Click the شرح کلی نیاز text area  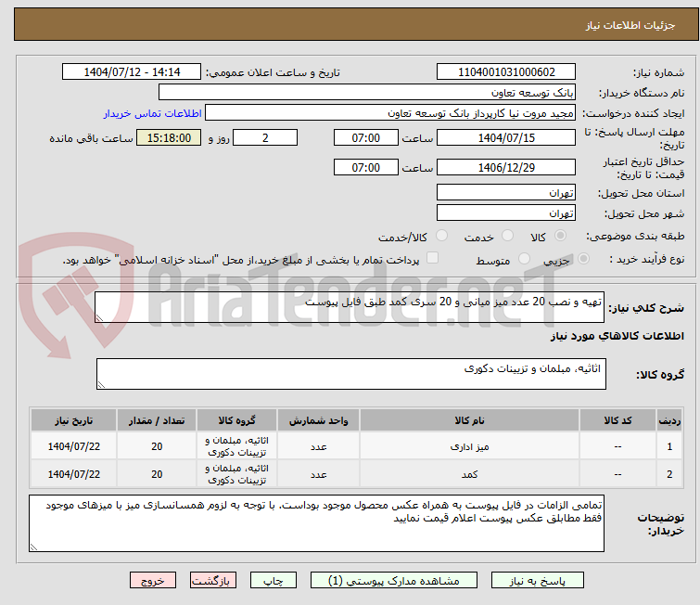(x=350, y=308)
